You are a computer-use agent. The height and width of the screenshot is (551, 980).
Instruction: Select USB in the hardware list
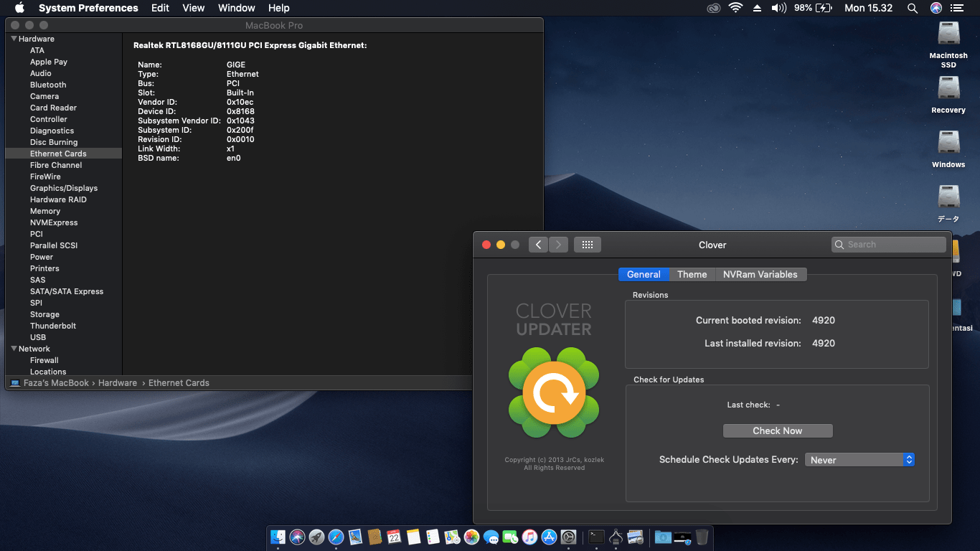pyautogui.click(x=38, y=337)
